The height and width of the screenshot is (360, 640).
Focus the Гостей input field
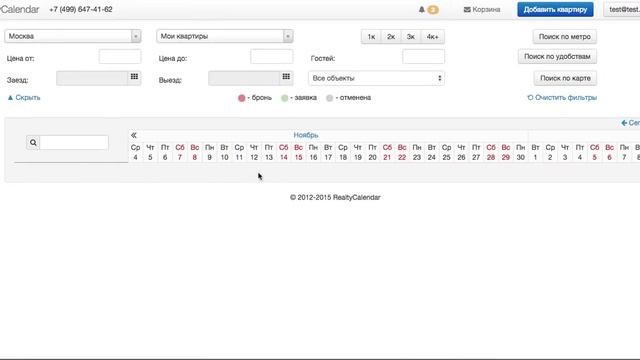coord(423,57)
